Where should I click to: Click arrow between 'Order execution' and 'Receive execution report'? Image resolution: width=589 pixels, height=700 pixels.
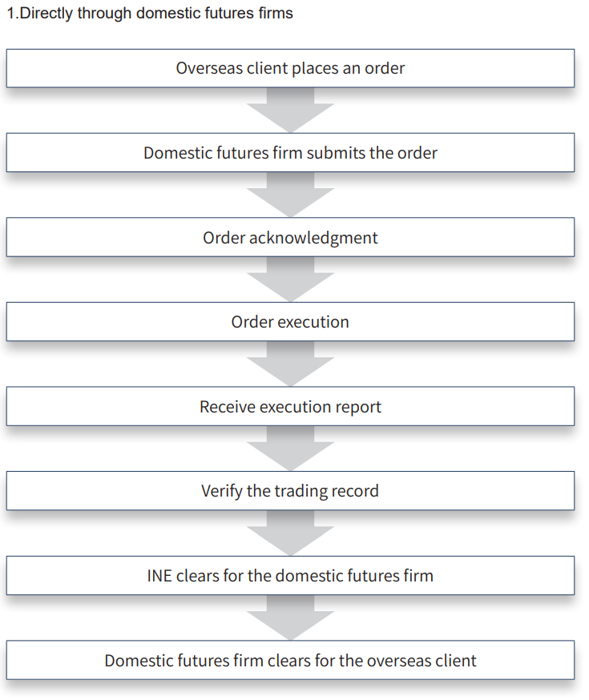290,364
